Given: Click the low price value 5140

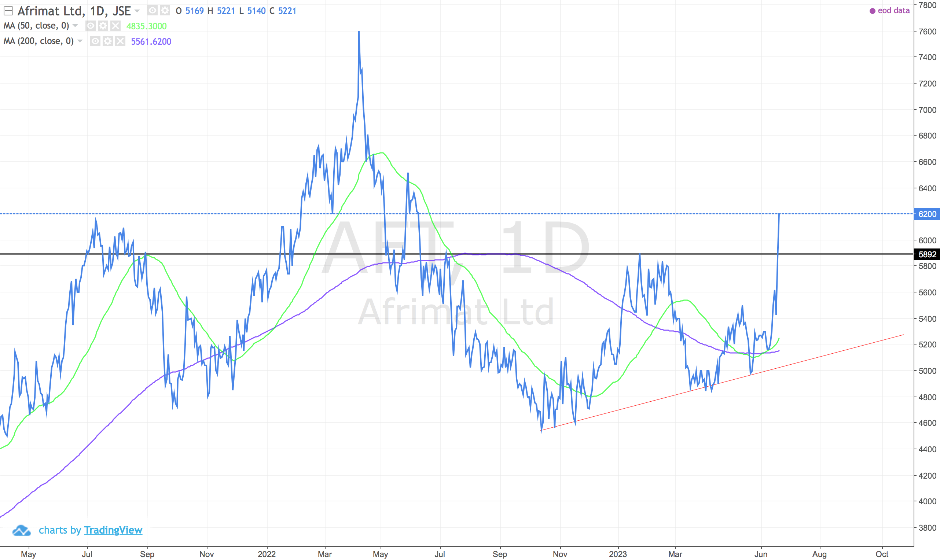Looking at the screenshot, I should pyautogui.click(x=256, y=11).
